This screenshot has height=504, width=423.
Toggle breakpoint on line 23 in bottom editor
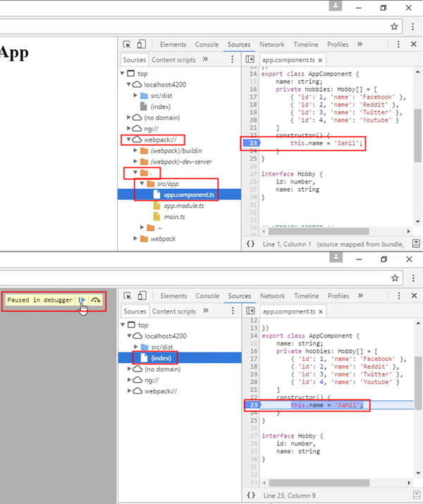point(253,405)
